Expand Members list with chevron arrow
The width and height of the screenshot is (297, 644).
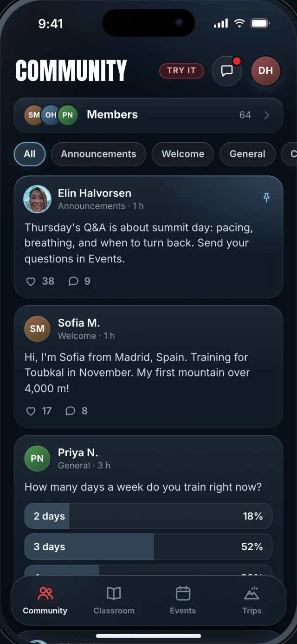tap(267, 115)
